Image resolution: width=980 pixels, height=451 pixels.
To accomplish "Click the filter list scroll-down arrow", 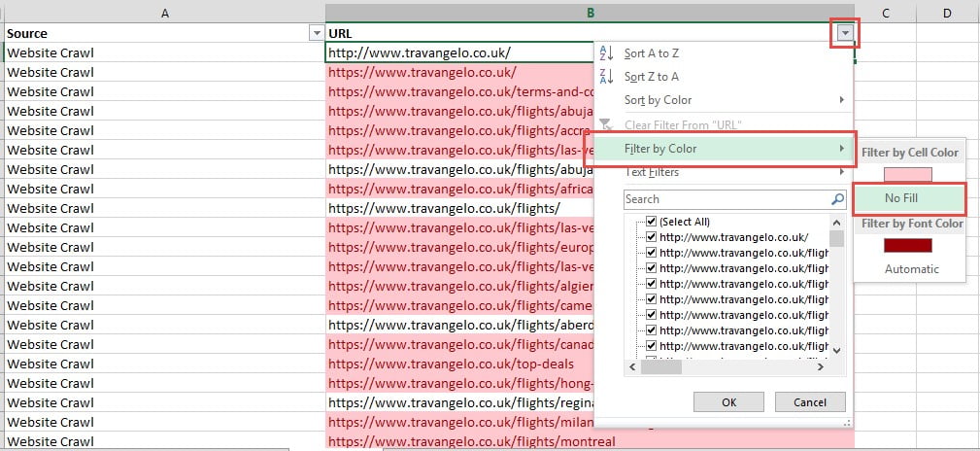I will (x=837, y=351).
